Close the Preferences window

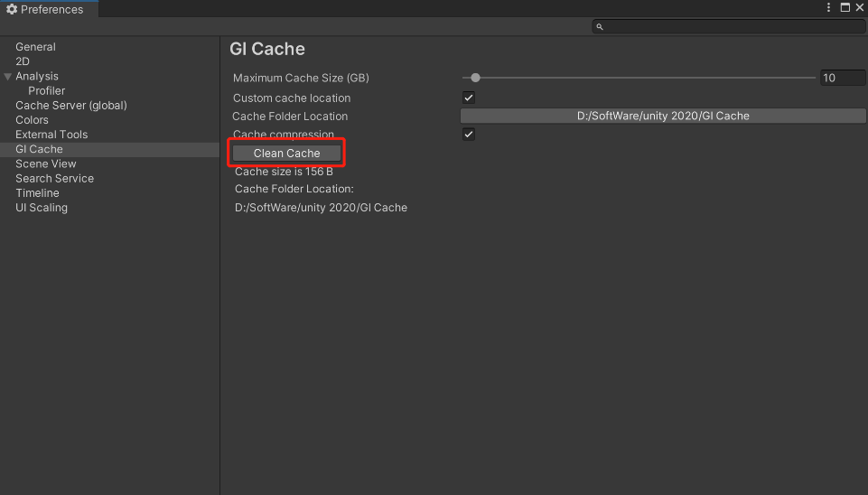coord(859,7)
